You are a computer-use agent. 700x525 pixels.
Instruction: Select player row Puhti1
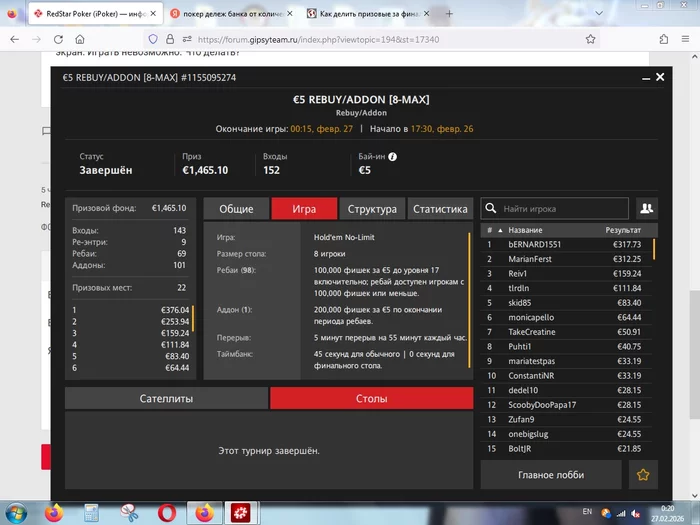tap(566, 346)
